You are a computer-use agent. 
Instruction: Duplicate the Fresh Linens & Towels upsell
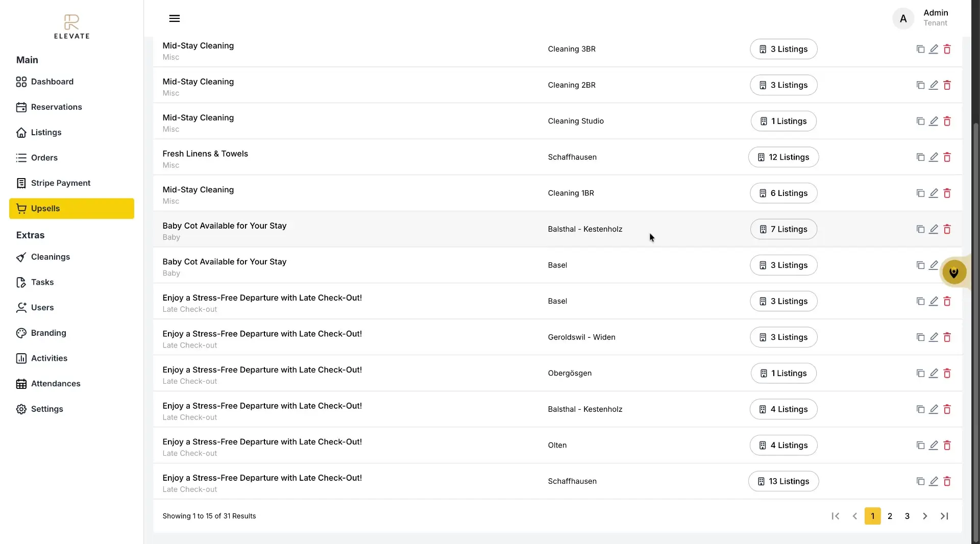(x=920, y=157)
